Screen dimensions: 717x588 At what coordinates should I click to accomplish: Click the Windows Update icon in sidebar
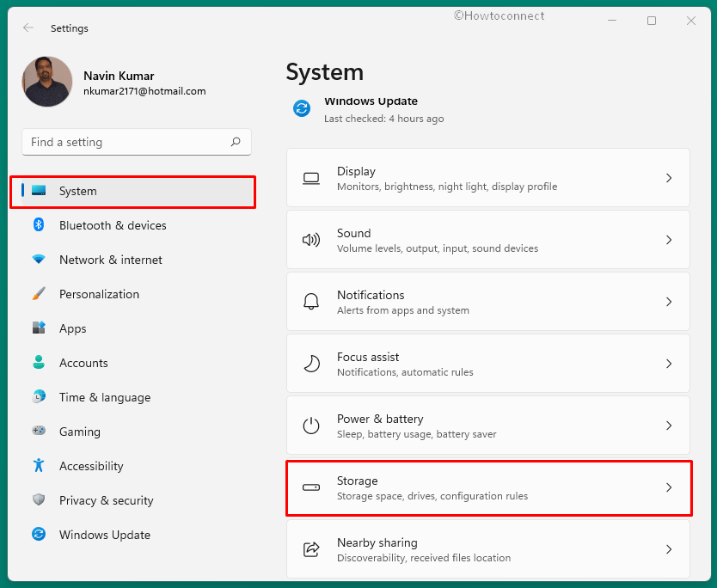tap(39, 534)
